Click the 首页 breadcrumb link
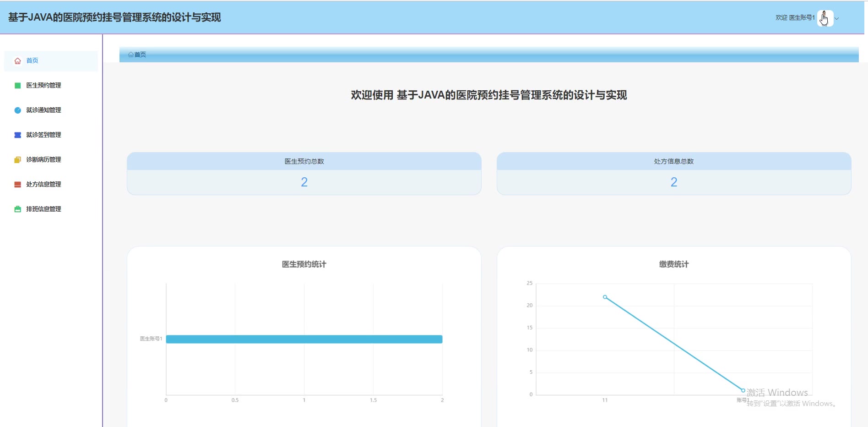 [140, 55]
